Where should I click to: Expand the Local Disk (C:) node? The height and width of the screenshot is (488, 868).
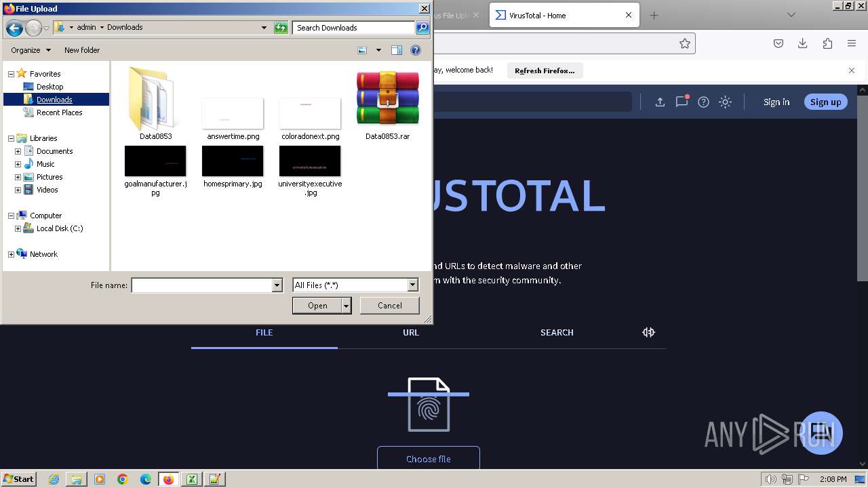pyautogui.click(x=18, y=228)
